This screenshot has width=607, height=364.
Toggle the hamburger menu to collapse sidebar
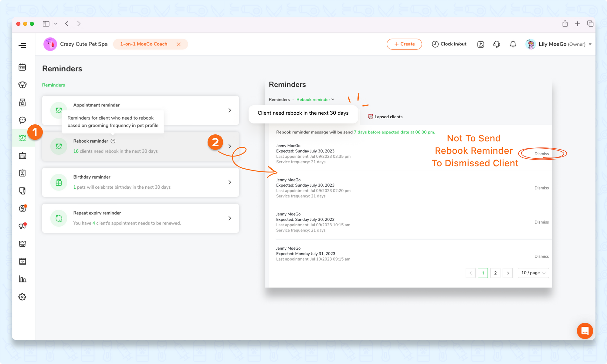tap(22, 45)
